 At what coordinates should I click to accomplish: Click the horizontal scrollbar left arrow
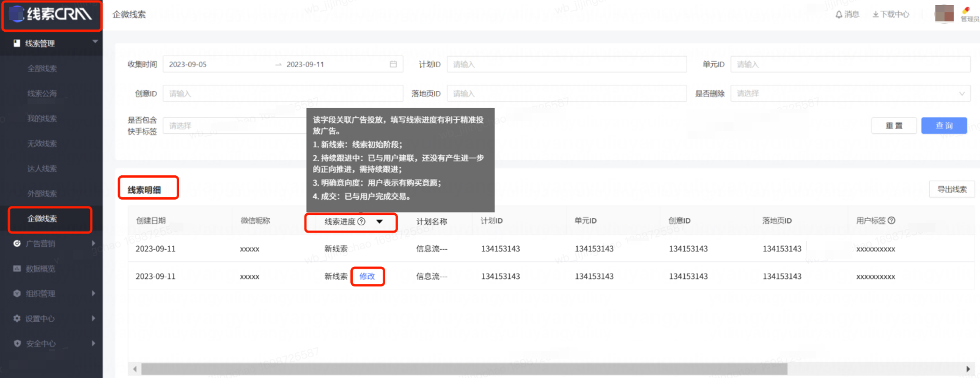point(135,369)
